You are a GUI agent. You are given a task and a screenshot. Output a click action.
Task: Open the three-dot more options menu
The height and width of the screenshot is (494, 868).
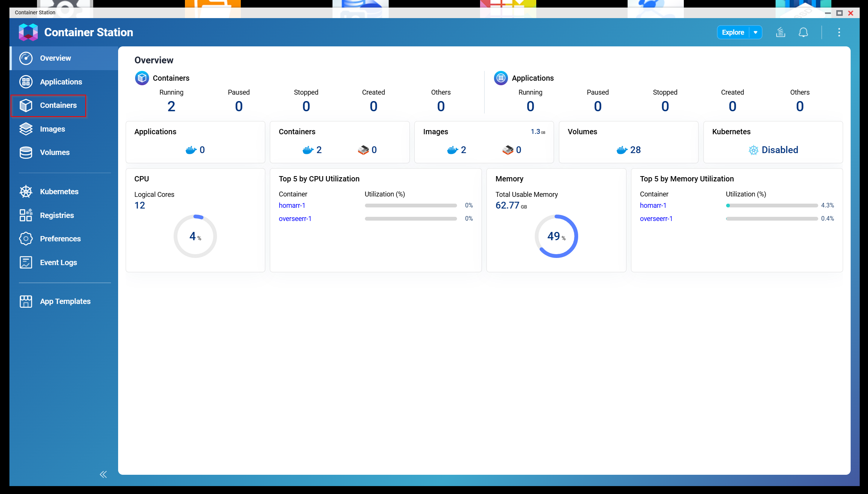(839, 32)
